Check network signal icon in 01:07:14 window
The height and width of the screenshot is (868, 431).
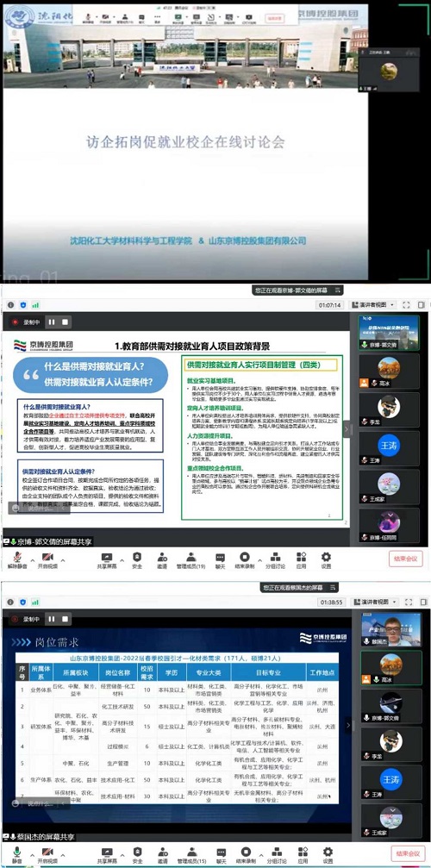click(35, 304)
